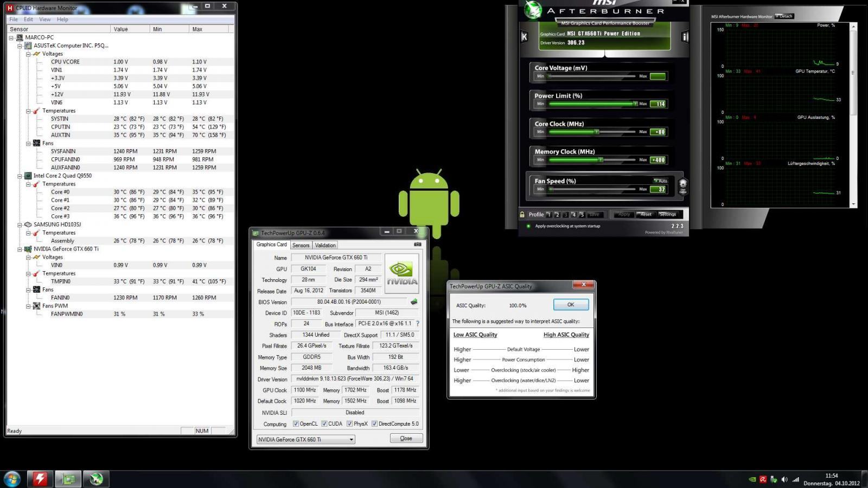Screen dimensions: 868x488
Task: Save BIOS using the chip icon in GPU-Z
Action: pyautogui.click(x=414, y=302)
